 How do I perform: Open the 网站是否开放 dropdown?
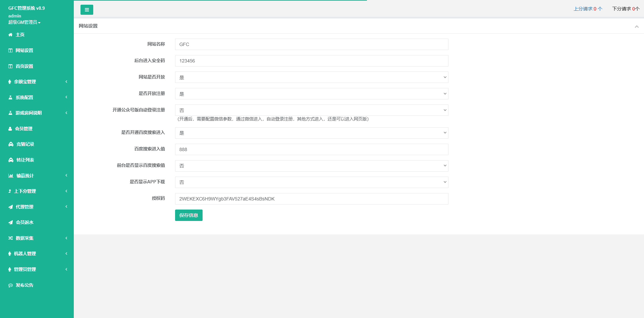click(311, 77)
